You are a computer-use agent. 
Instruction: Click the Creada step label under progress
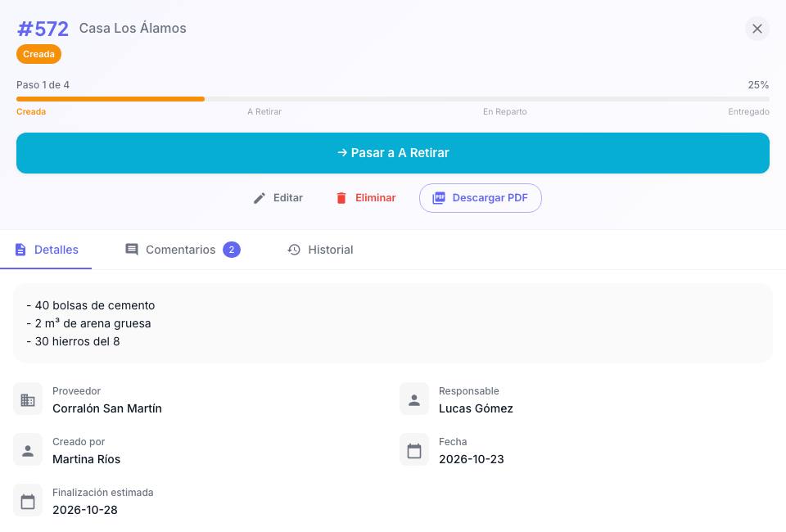[x=31, y=111]
